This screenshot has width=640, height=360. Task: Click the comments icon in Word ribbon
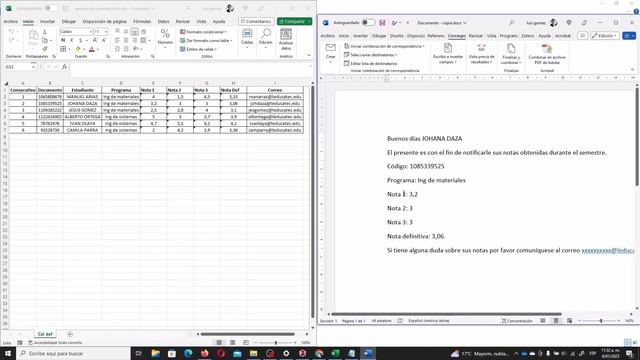(582, 36)
